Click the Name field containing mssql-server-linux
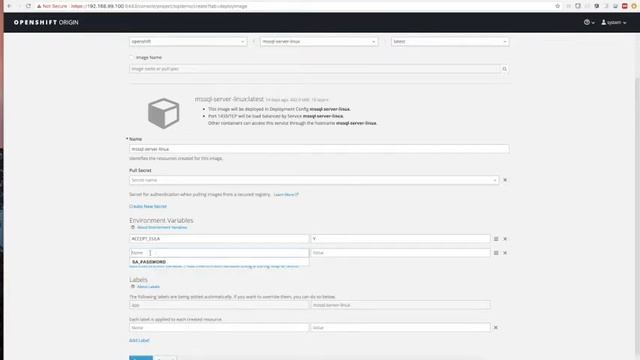Image resolution: width=640 pixels, height=360 pixels. [x=319, y=149]
